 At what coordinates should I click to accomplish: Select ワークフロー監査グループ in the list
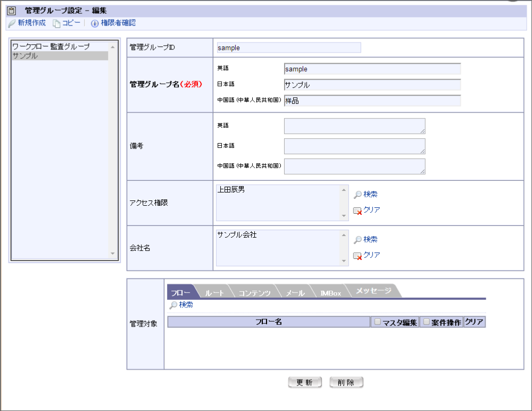(60, 46)
